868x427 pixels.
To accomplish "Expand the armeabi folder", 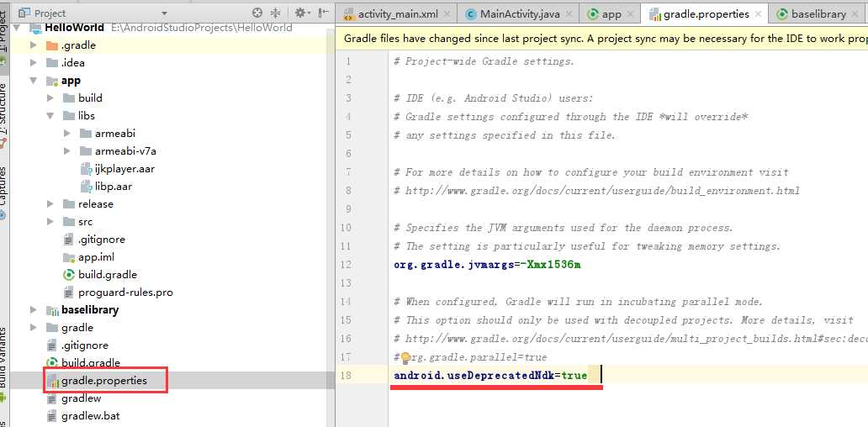I will click(67, 134).
